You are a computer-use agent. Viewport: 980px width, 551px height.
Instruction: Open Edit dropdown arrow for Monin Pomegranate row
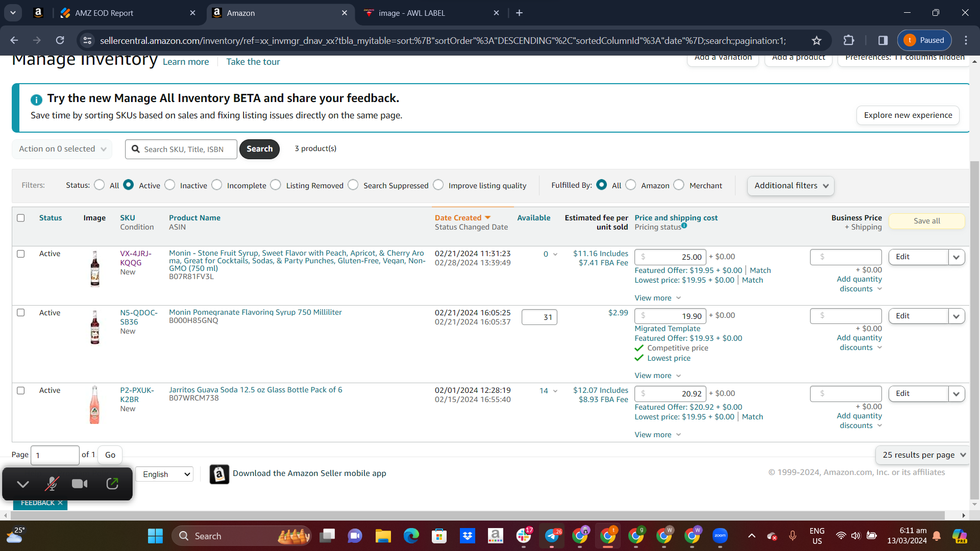pyautogui.click(x=957, y=316)
